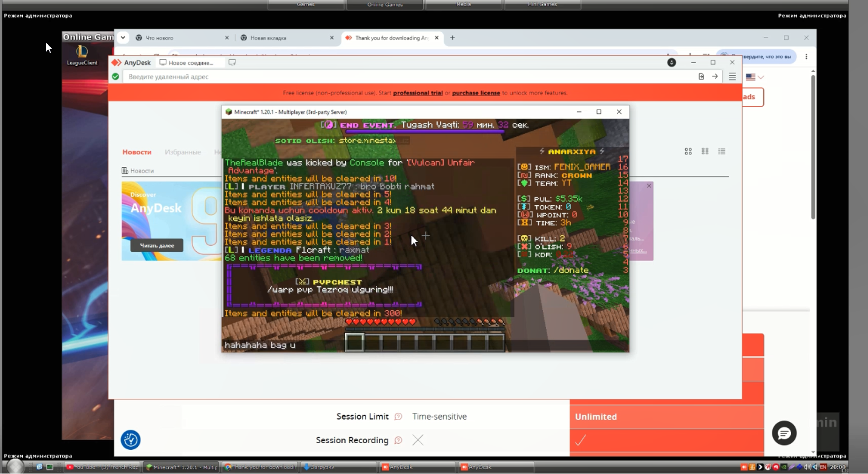Open the AnyDesk hamburger main menu

(x=732, y=76)
